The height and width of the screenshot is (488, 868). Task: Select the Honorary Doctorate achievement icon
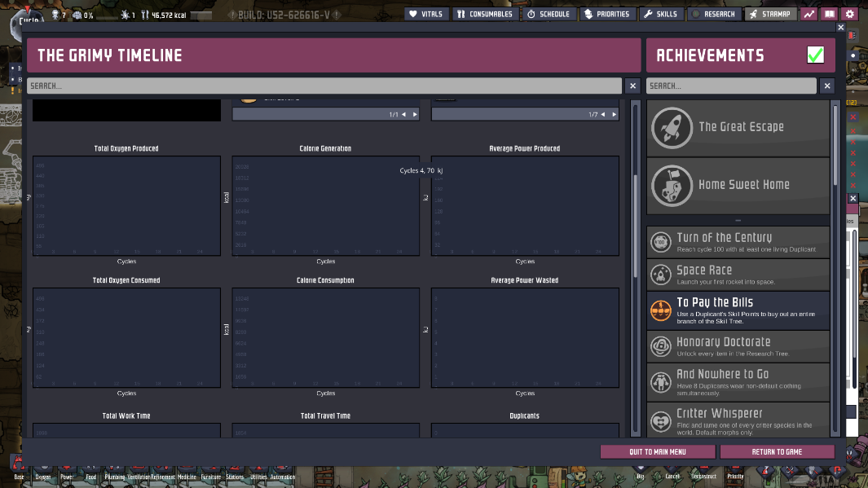pos(660,346)
